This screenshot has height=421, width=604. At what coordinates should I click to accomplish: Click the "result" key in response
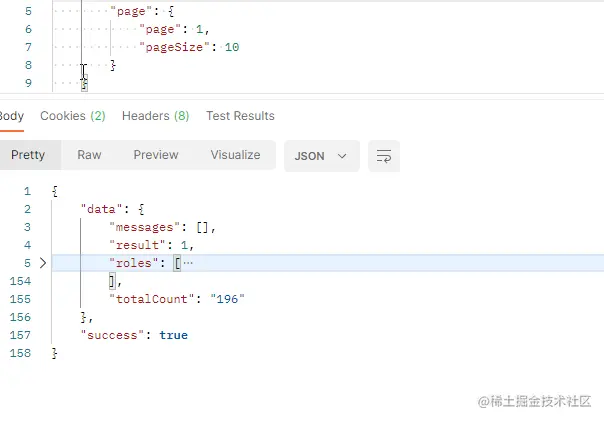click(137, 245)
